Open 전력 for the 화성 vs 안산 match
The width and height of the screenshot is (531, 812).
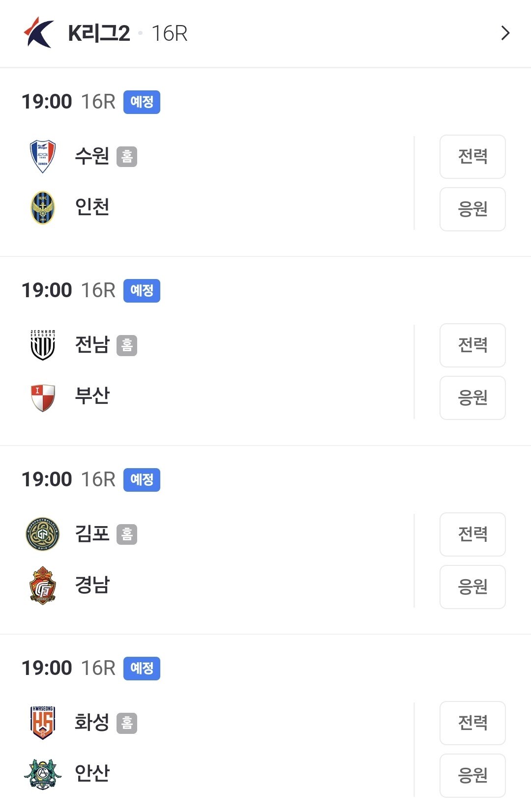tap(472, 723)
